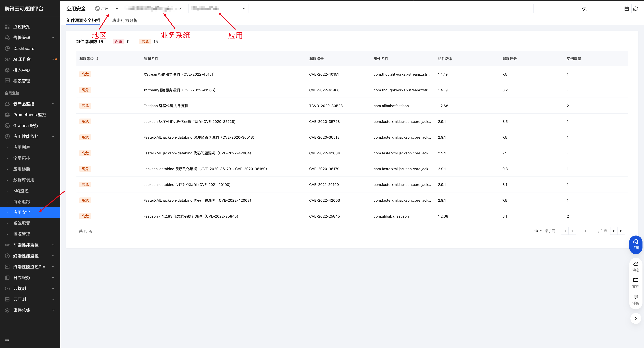The height and width of the screenshot is (348, 644).
Task: Click the 日志服务 icon
Action: tap(7, 278)
